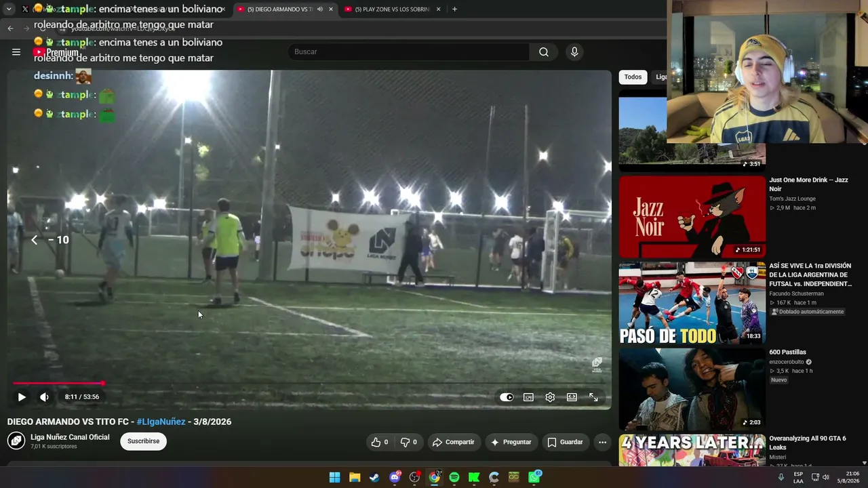Image resolution: width=868 pixels, height=488 pixels.
Task: Open the Preguntar AI ask button
Action: 511,442
